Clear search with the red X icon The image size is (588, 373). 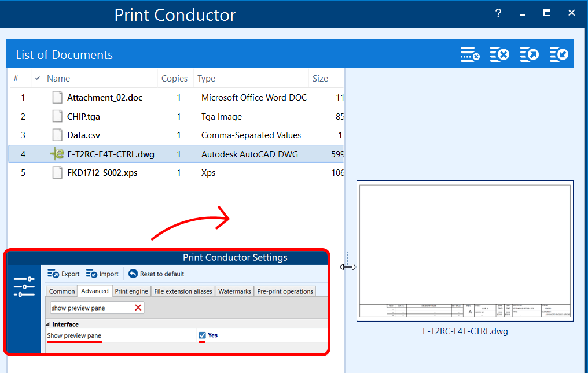click(x=138, y=308)
